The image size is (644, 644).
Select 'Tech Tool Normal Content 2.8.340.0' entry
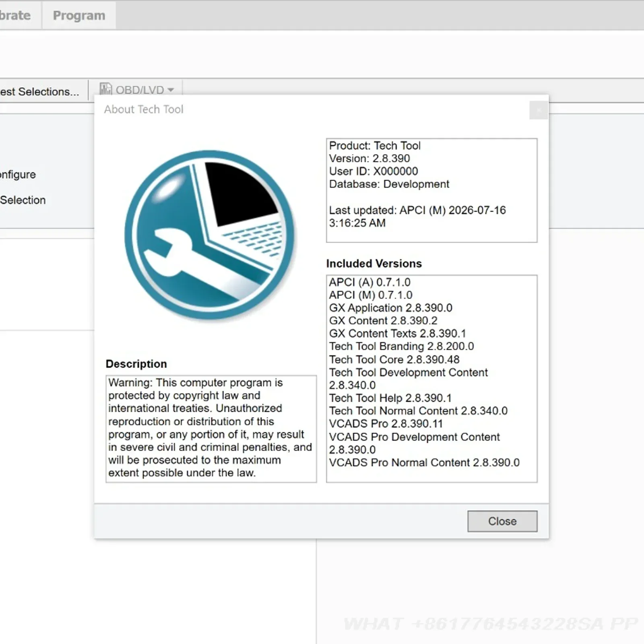click(x=418, y=411)
